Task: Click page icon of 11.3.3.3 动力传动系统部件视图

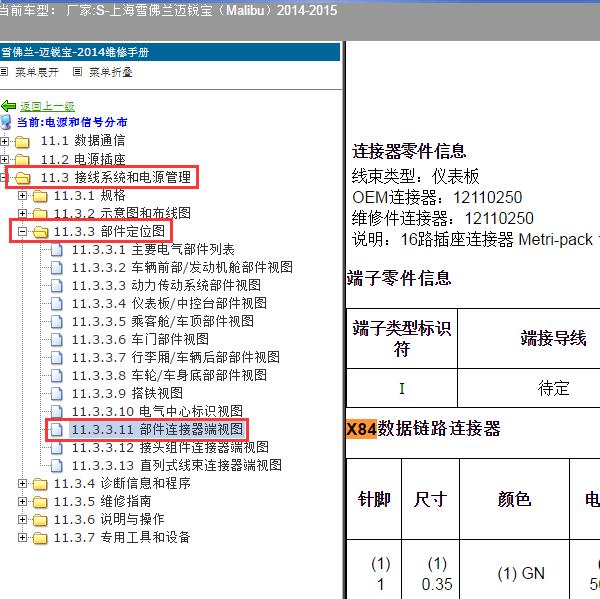Action: click(57, 286)
